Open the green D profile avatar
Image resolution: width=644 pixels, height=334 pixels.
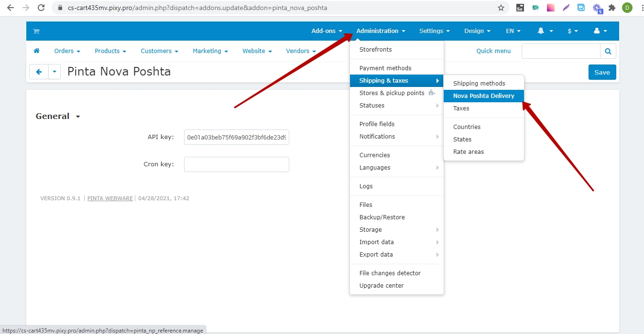(627, 8)
